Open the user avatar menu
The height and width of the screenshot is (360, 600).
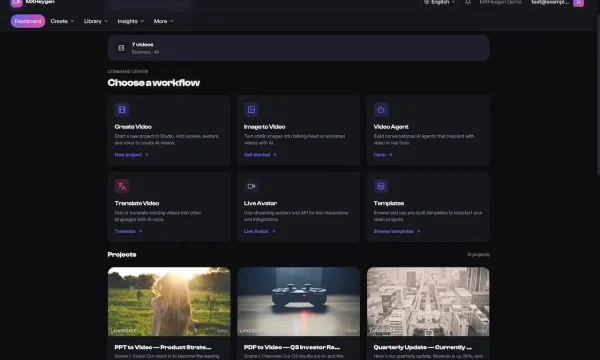tap(578, 3)
